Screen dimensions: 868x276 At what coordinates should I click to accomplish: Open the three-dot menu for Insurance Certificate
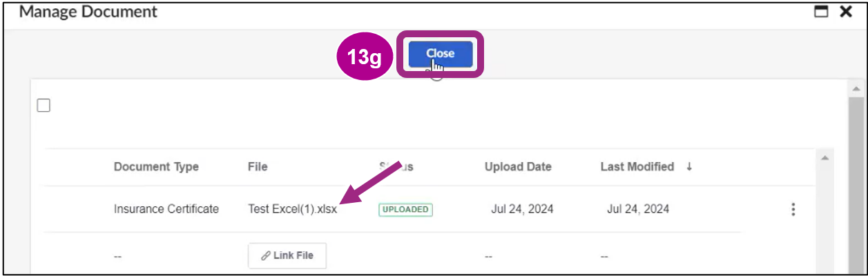point(793,209)
